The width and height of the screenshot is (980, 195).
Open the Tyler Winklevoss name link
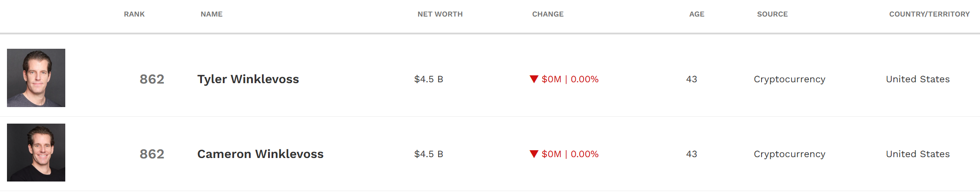coord(248,79)
